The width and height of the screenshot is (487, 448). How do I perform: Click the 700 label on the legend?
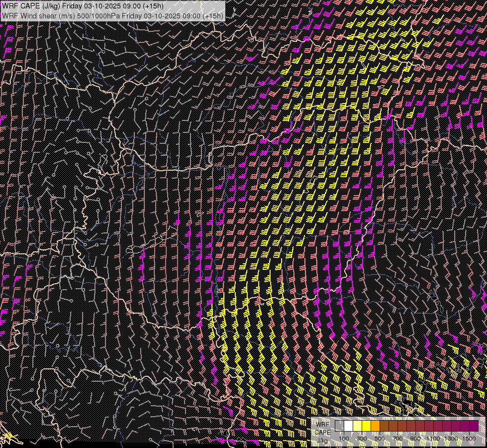[x=397, y=438]
